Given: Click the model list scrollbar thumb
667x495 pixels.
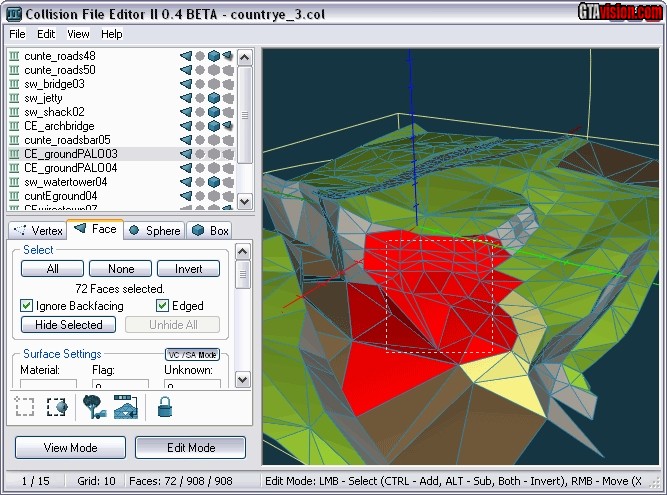Looking at the screenshot, I should pyautogui.click(x=245, y=114).
